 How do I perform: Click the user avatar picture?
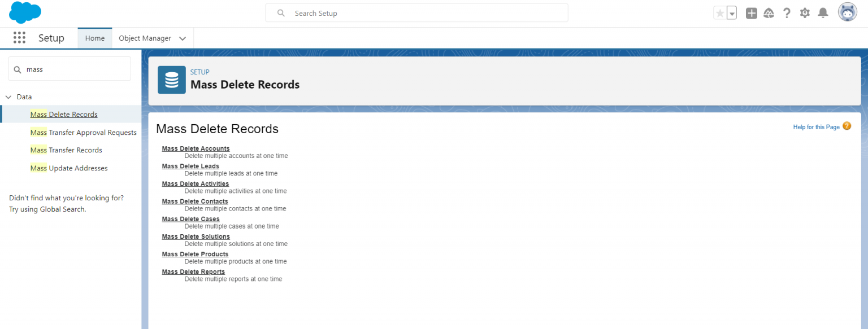[847, 12]
